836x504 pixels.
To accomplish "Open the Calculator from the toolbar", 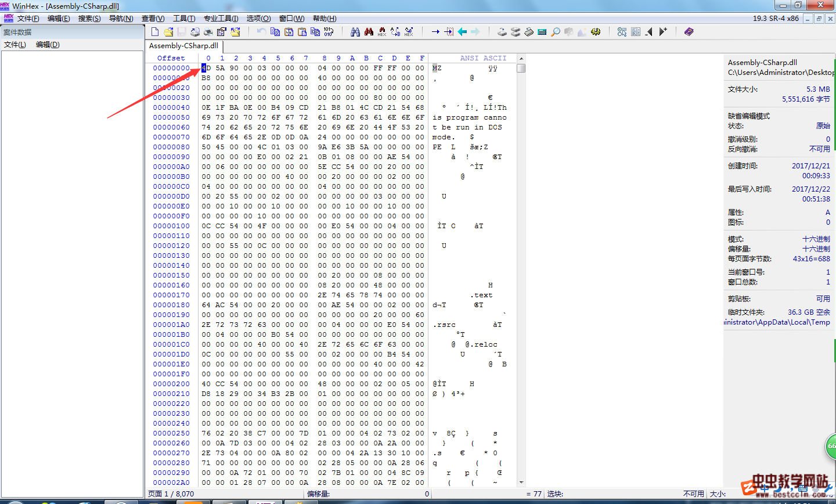I will pyautogui.click(x=542, y=32).
